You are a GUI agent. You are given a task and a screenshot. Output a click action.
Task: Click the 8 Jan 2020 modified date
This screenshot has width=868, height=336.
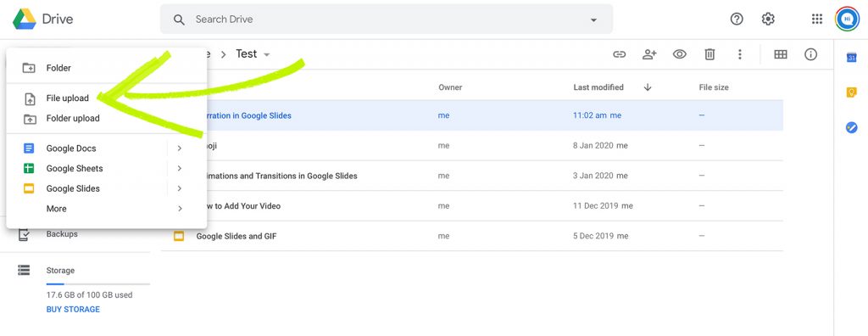(593, 146)
